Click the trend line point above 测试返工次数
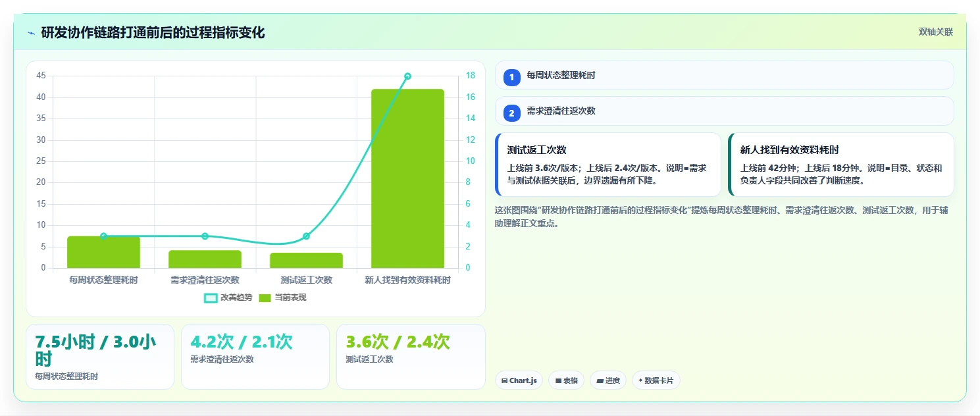This screenshot has height=416, width=980. point(306,236)
